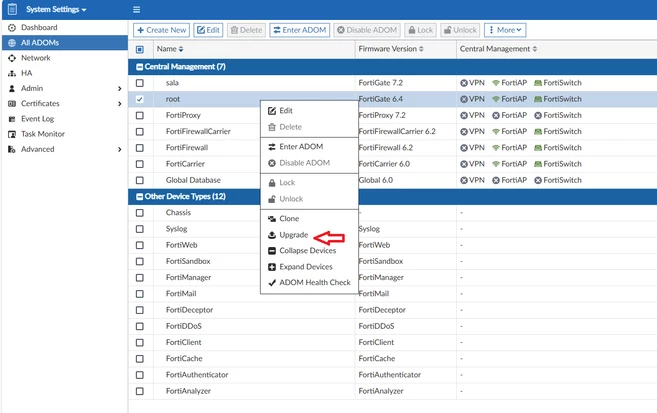This screenshot has width=657, height=413.
Task: Expand the Admin submenu chevron
Action: coord(119,88)
